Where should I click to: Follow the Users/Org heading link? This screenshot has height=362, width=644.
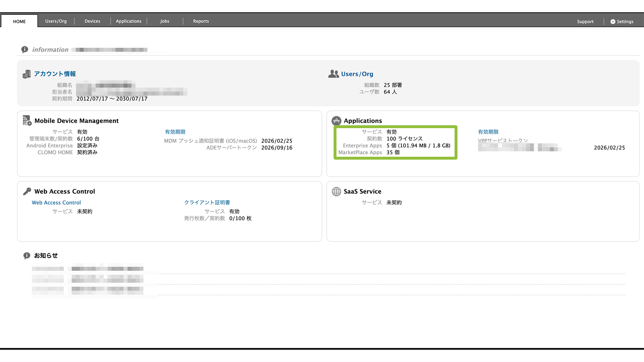(x=357, y=74)
